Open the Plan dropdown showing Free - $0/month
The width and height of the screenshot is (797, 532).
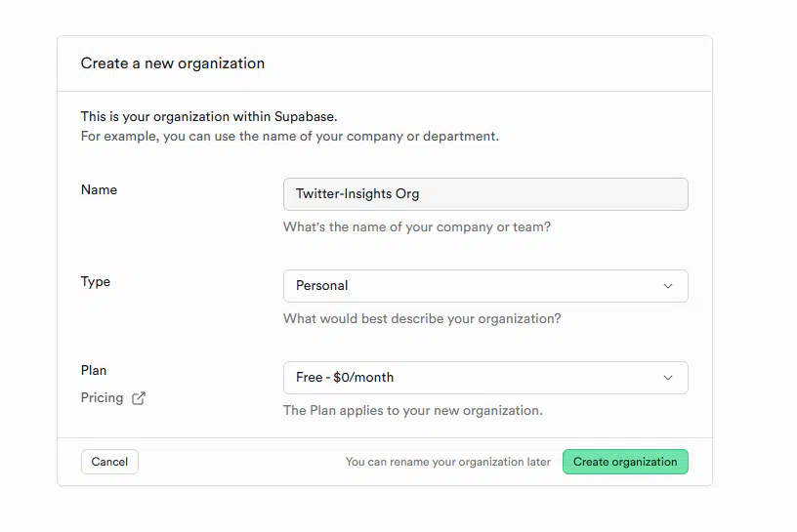pyautogui.click(x=485, y=378)
